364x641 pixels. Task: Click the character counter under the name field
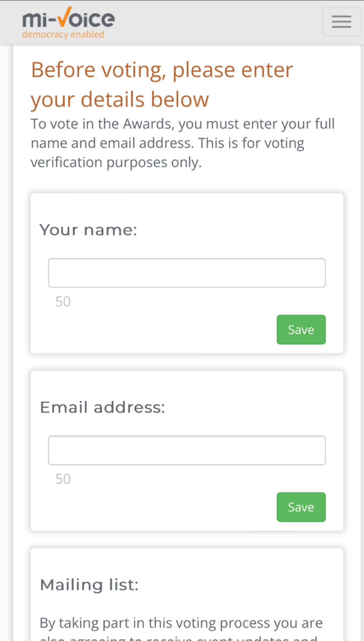[x=63, y=301]
